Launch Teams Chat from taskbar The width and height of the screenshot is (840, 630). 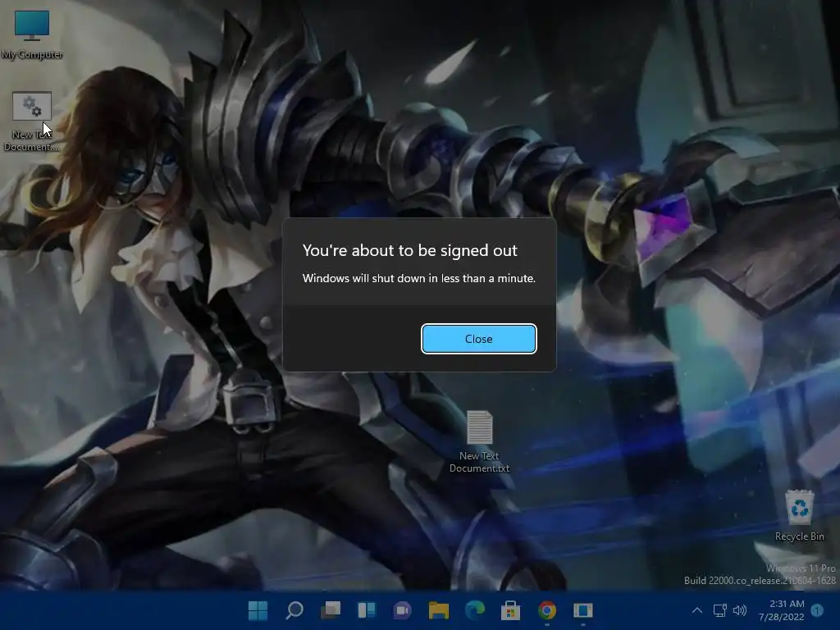(x=402, y=610)
